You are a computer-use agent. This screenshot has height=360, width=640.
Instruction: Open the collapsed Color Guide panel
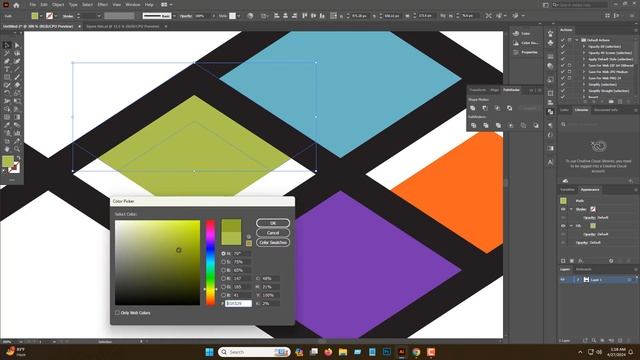pyautogui.click(x=525, y=43)
